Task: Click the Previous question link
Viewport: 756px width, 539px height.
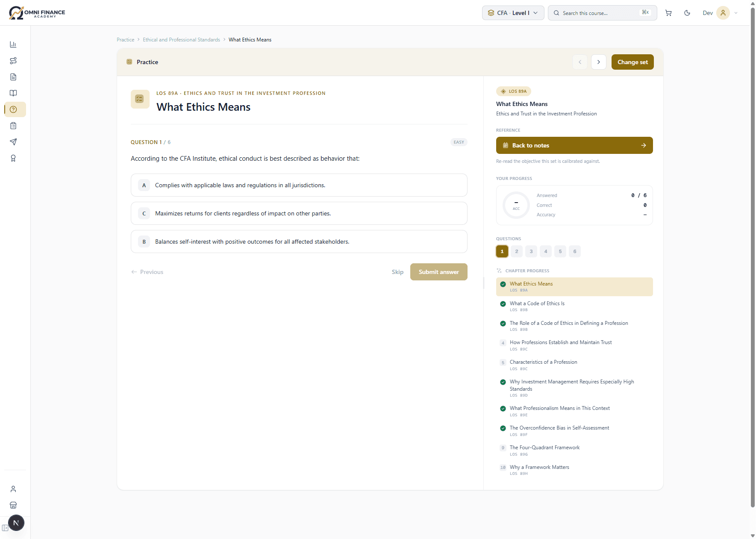Action: click(147, 272)
